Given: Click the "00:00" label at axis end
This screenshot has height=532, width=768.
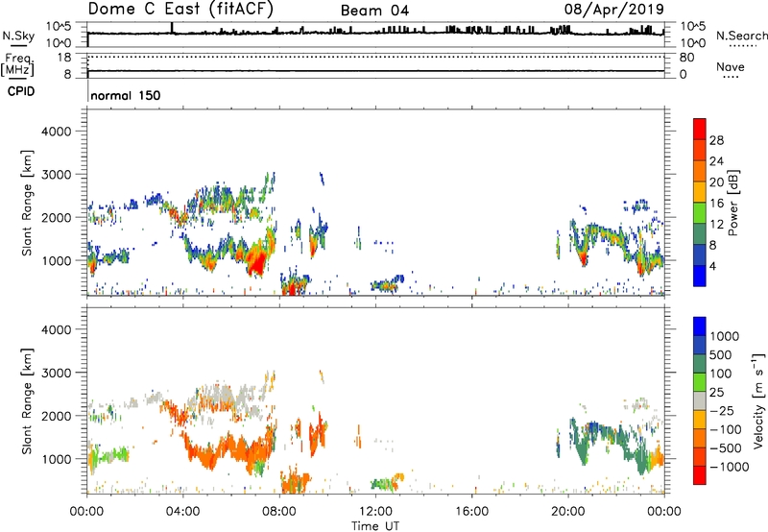Looking at the screenshot, I should pos(664,512).
